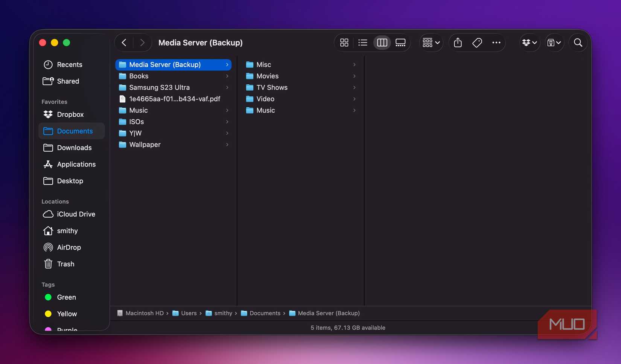Image resolution: width=621 pixels, height=364 pixels.
Task: Select the Green tag color dot
Action: 48,297
